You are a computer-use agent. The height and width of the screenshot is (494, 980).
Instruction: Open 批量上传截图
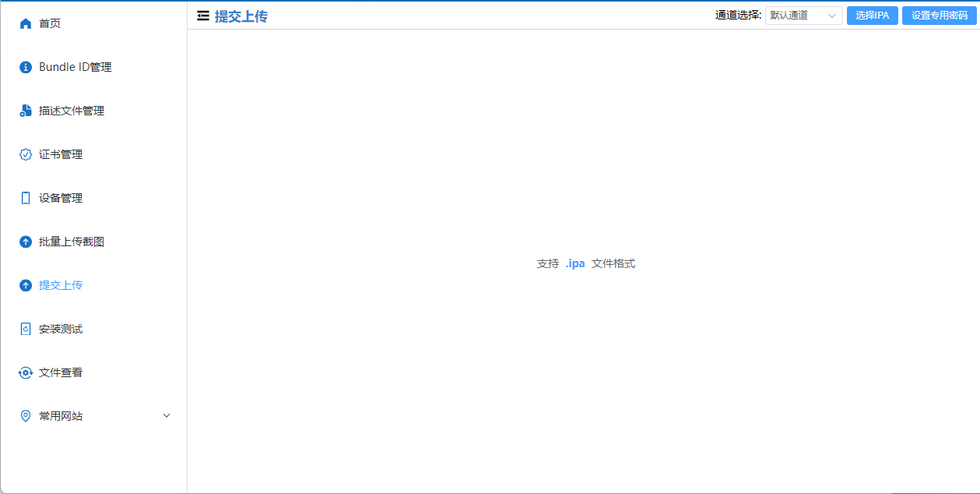pyautogui.click(x=93, y=242)
